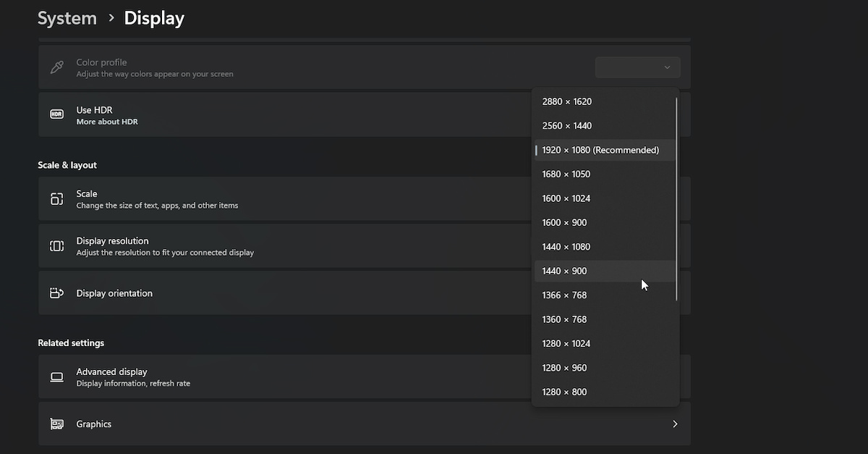868x454 pixels.
Task: Click the Display orientation icon
Action: [x=56, y=293]
